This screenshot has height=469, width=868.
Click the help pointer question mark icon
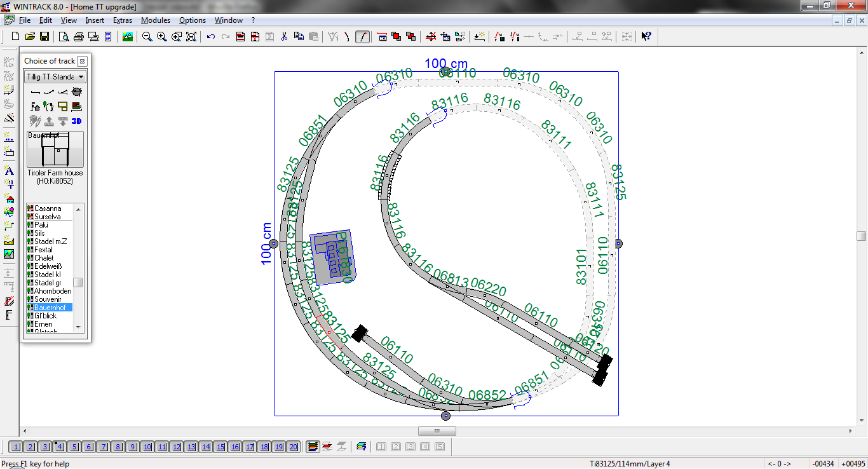pyautogui.click(x=646, y=37)
